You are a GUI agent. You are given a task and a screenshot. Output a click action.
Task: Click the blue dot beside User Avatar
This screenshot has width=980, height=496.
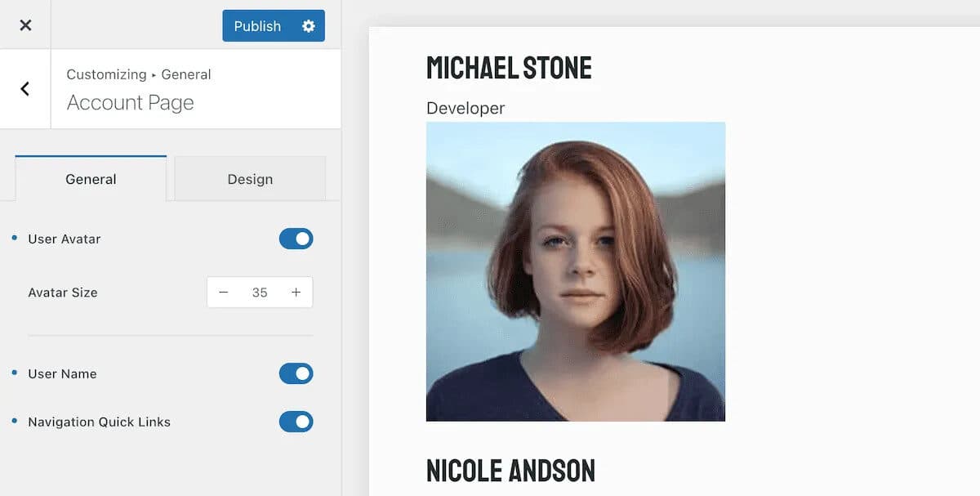pos(15,238)
